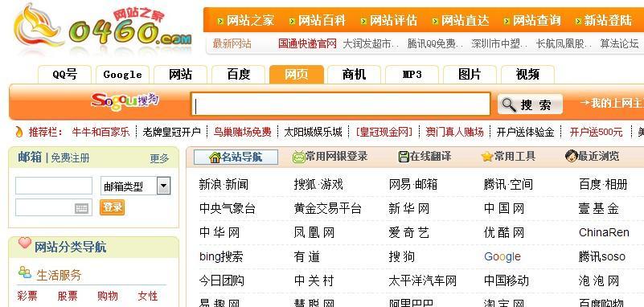Click the mailbox username input field
Image resolution: width=644 pixels, height=307 pixels.
pos(54,186)
